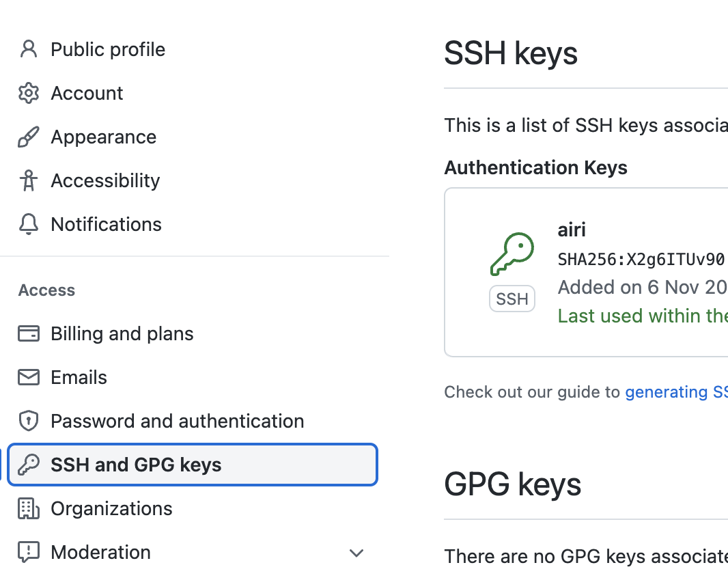Expand the Moderation section chevron
This screenshot has width=728, height=578.
tap(356, 553)
